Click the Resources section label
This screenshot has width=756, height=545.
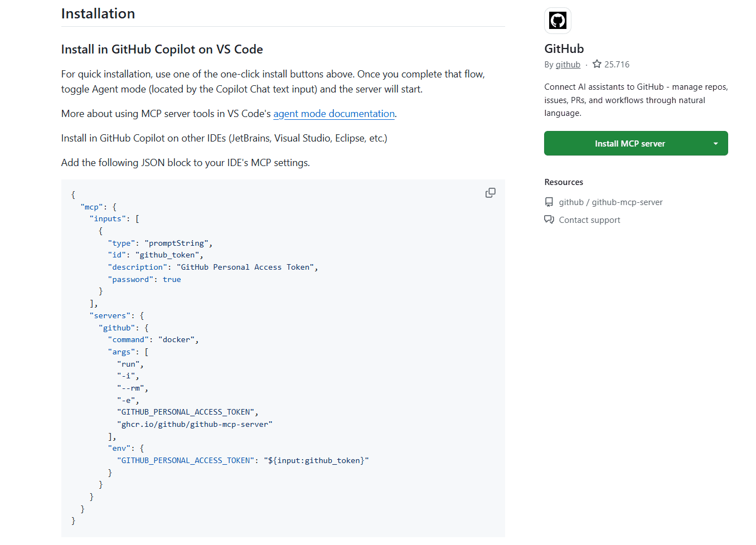pos(564,182)
